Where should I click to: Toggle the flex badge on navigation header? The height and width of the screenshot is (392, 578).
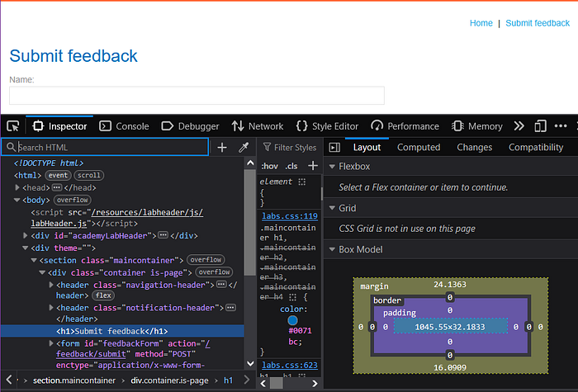coord(103,295)
